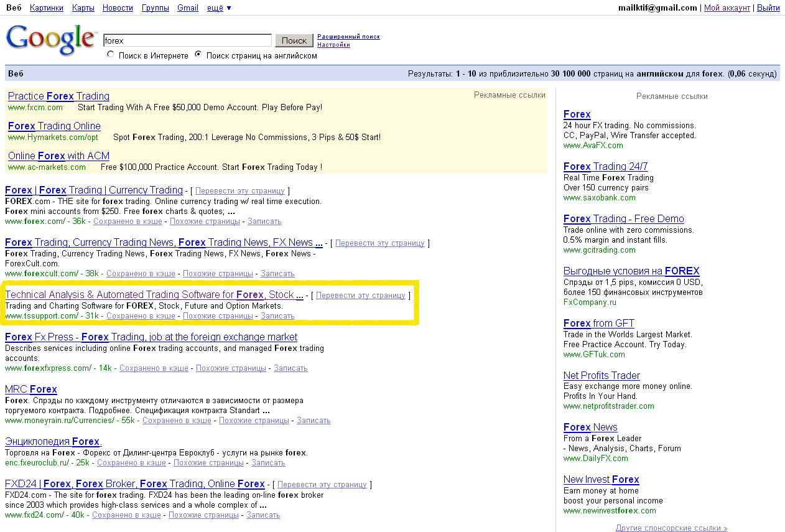Translate the ForexCult result page
Screen dimensions: 785x532
(379, 243)
